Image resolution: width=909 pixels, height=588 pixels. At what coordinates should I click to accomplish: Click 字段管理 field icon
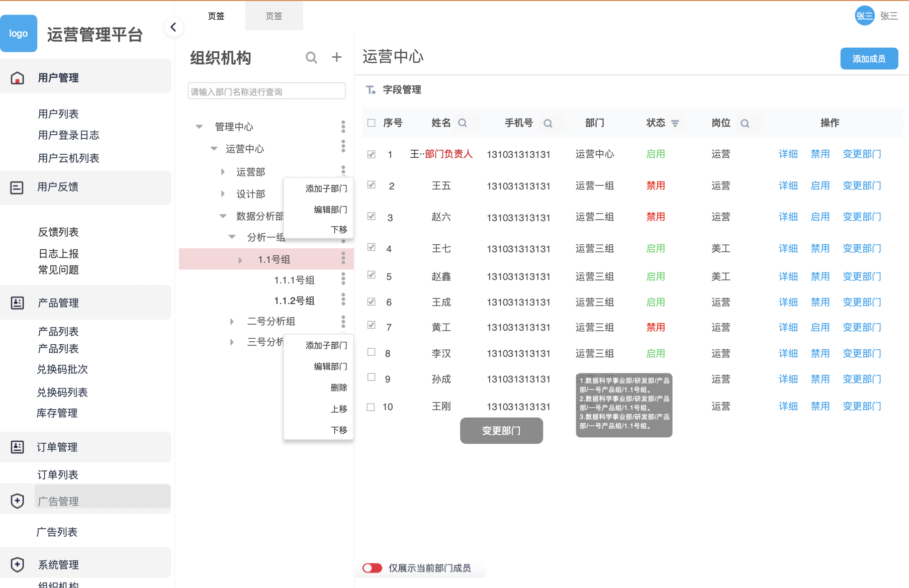(x=371, y=90)
